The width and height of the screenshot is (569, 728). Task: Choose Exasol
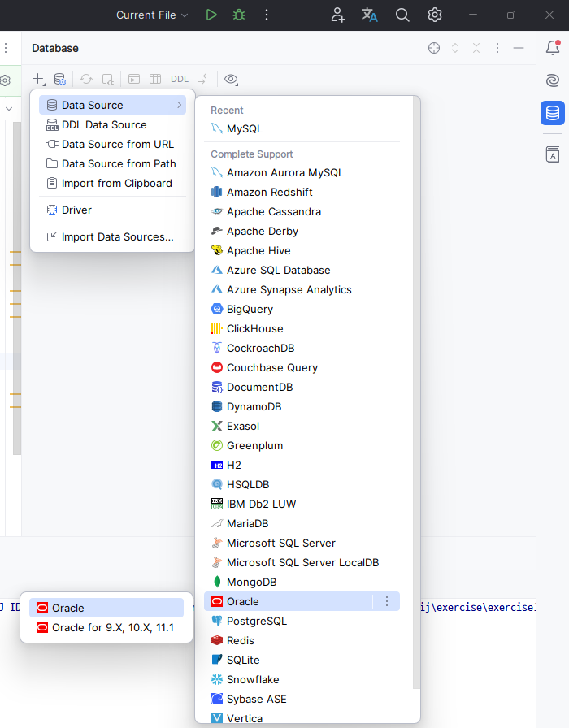point(302,427)
